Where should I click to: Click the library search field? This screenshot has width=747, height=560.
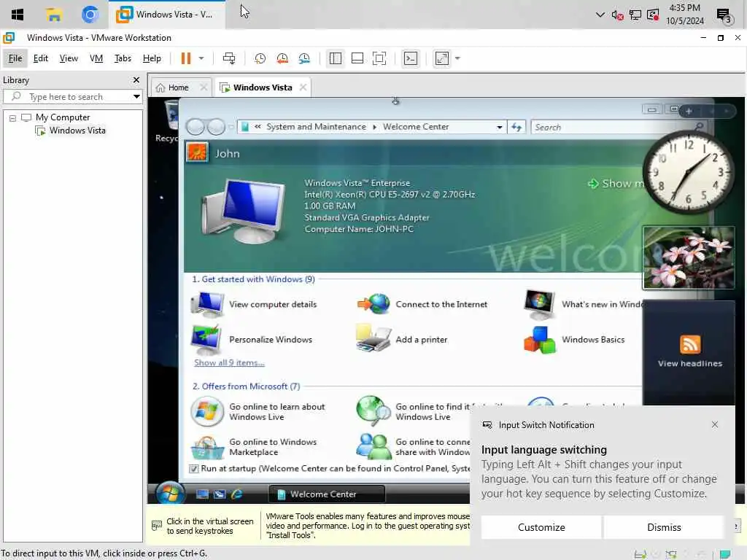click(72, 97)
